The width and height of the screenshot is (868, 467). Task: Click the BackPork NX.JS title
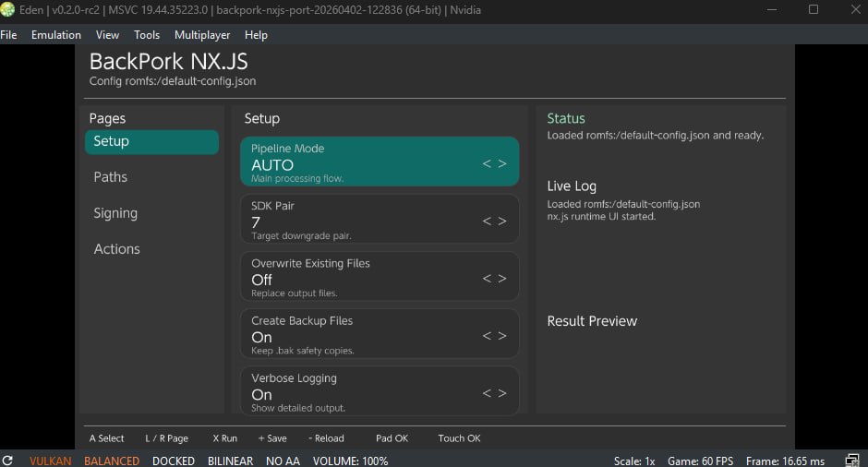click(169, 62)
